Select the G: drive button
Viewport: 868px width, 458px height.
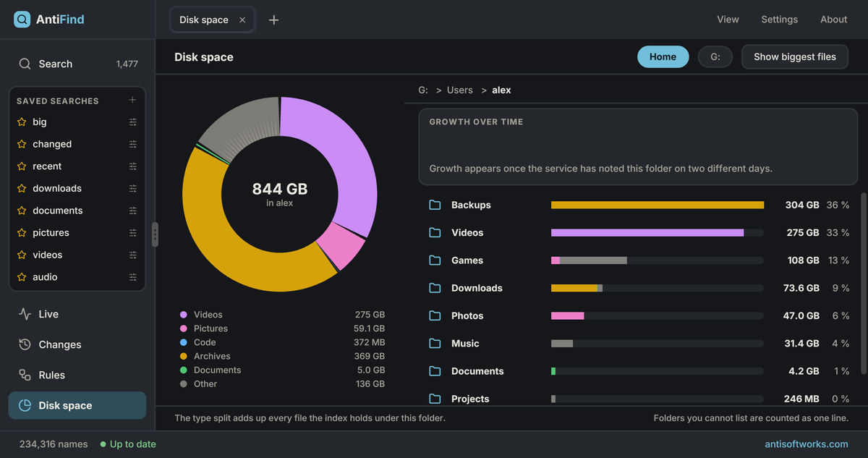715,56
